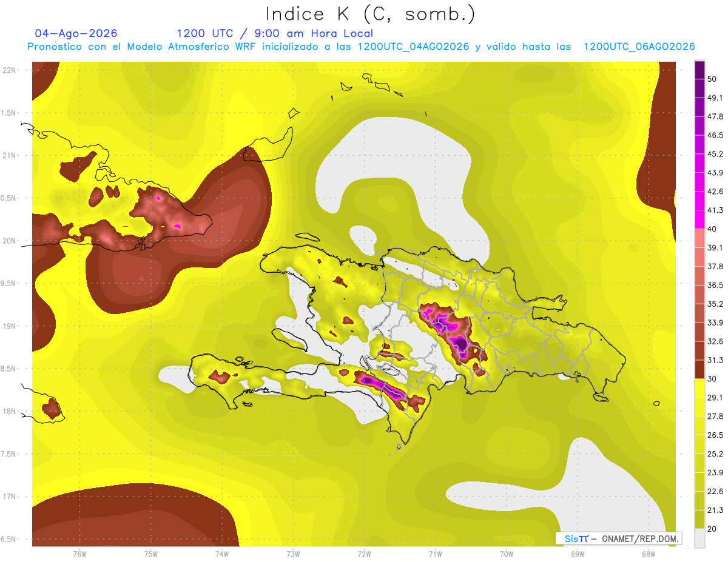The width and height of the screenshot is (728, 562).
Task: Click the "SisTT – ONAMET/REP.DOM." credit label
Action: (x=619, y=538)
